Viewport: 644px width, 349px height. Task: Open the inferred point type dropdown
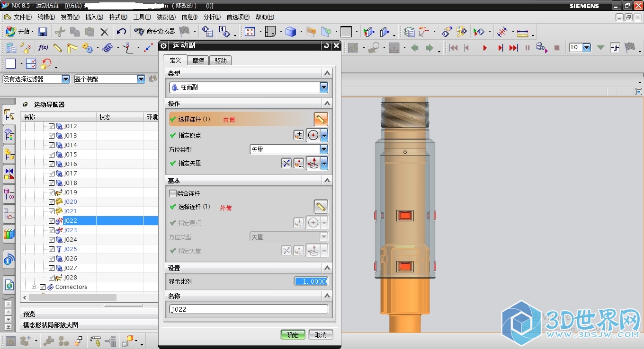tap(324, 135)
